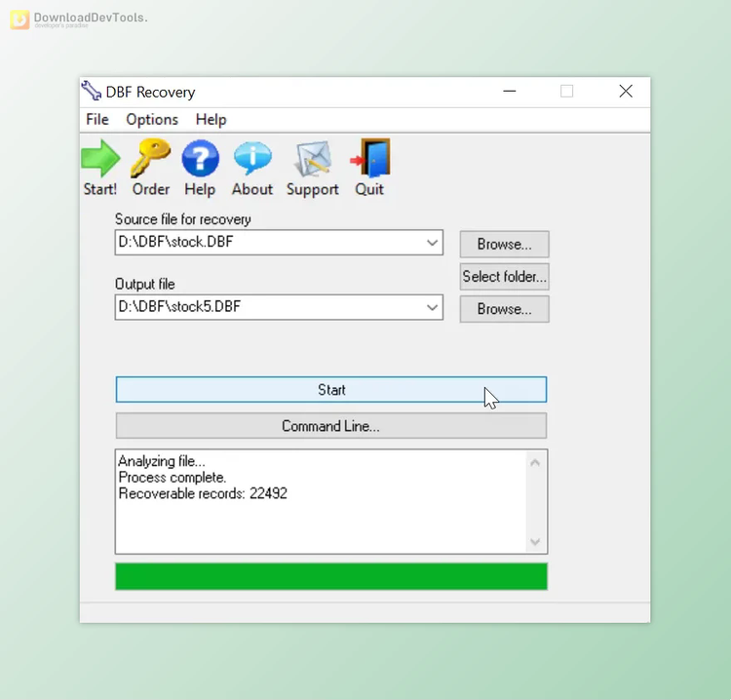
Task: Open the Order key icon
Action: click(150, 158)
